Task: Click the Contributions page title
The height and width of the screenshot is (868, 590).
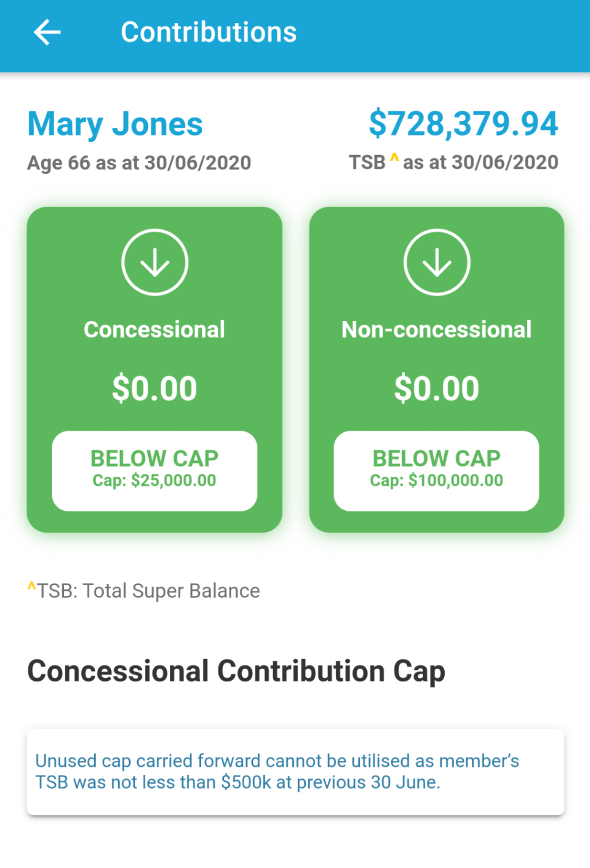Action: [x=209, y=32]
